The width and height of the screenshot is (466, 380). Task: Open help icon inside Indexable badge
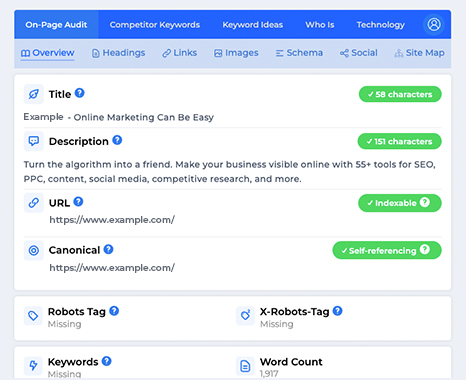click(425, 202)
